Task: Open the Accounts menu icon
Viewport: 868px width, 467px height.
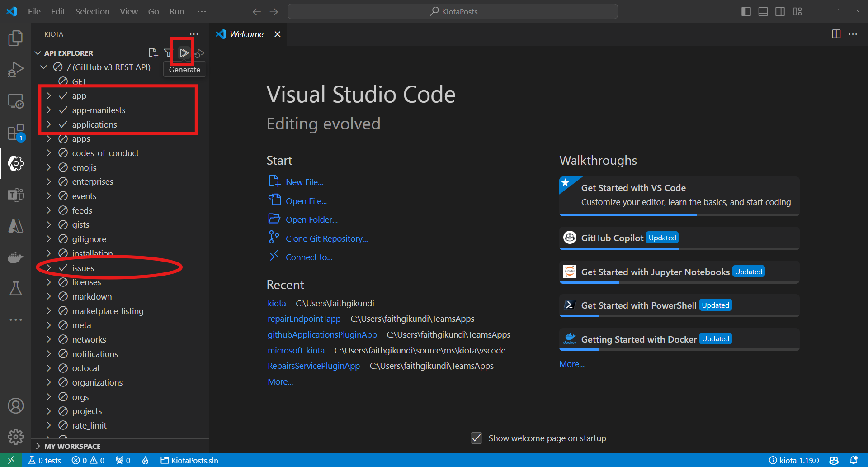Action: tap(15, 406)
